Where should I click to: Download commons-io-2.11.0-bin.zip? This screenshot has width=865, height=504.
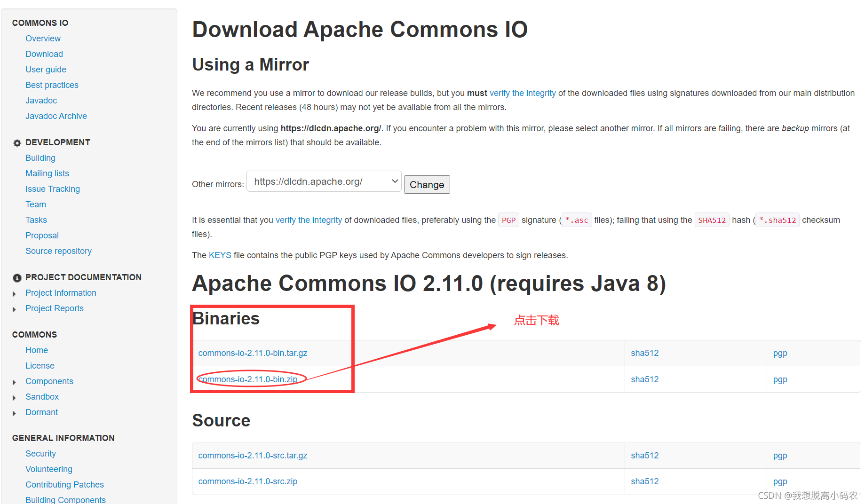248,379
